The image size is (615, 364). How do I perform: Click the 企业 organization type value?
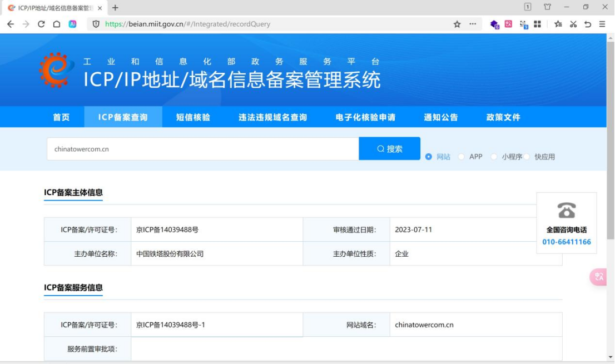pyautogui.click(x=401, y=254)
